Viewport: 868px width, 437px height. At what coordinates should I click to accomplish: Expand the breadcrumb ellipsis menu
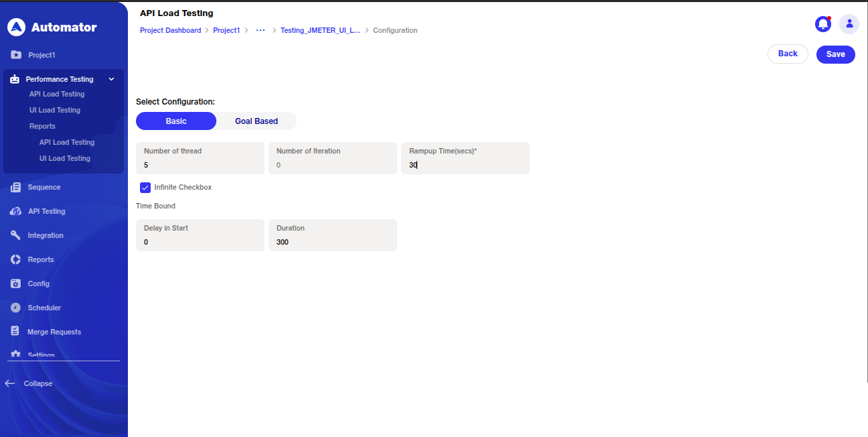click(261, 30)
